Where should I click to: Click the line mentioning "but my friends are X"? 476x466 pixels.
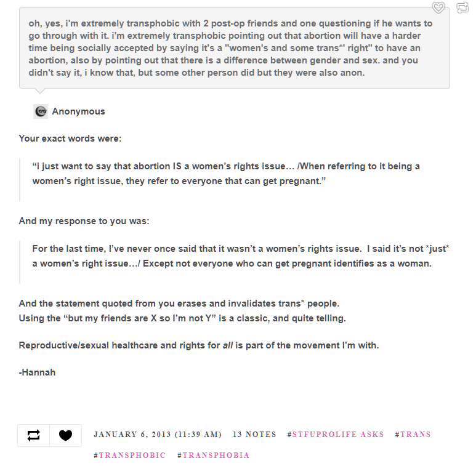182,318
